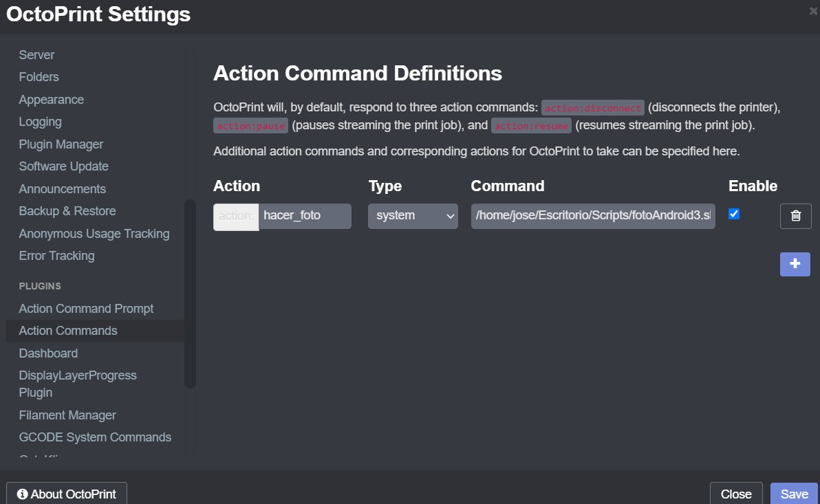Select Action Command Prompt plugin
Viewport: 820px width, 504px height.
[x=86, y=309]
